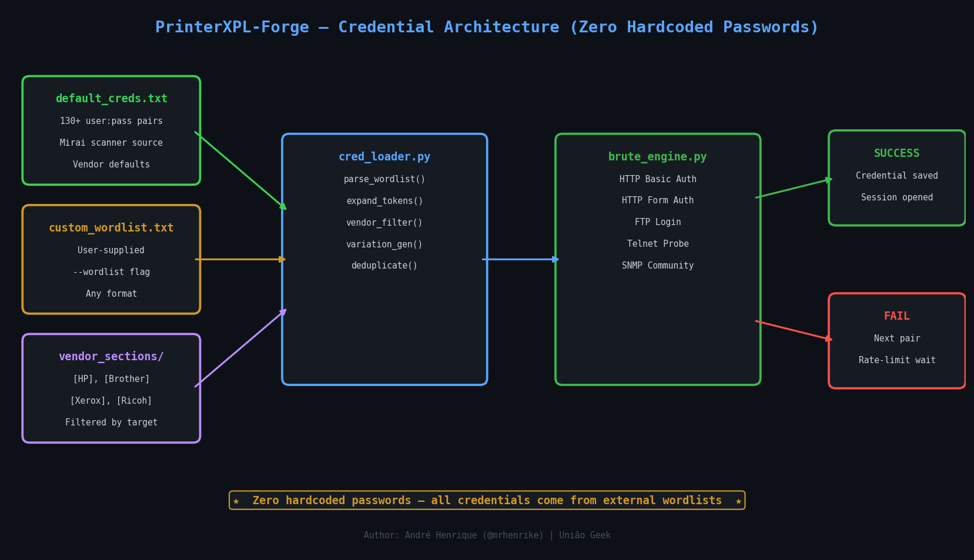The height and width of the screenshot is (560, 974).
Task: Click the FAIL heading
Action: tap(897, 316)
